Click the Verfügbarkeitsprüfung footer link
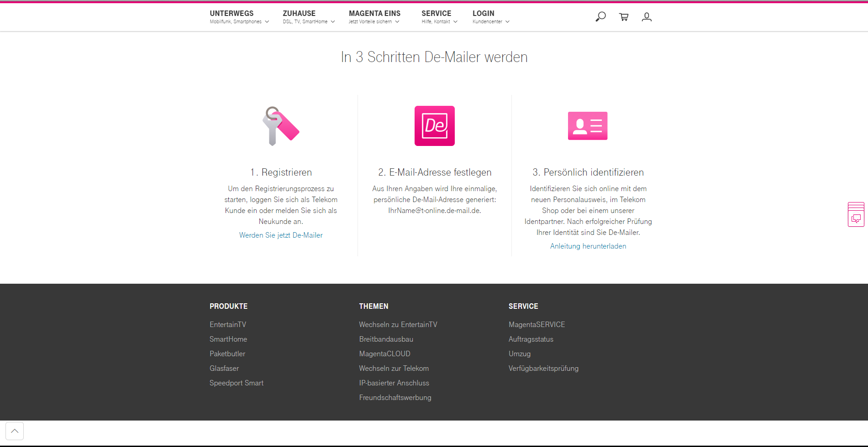This screenshot has width=868, height=447. pos(544,369)
